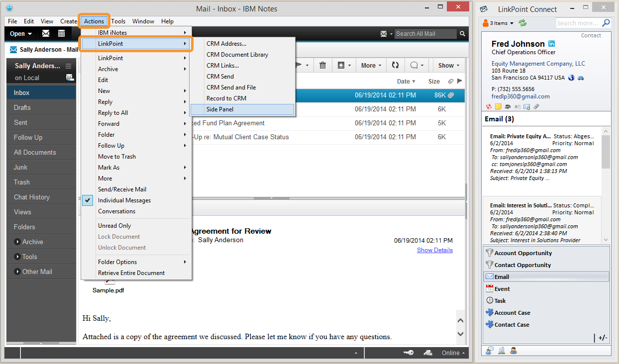Image resolution: width=619 pixels, height=364 pixels.
Task: Click the envelope icon under contact details
Action: tap(526, 106)
